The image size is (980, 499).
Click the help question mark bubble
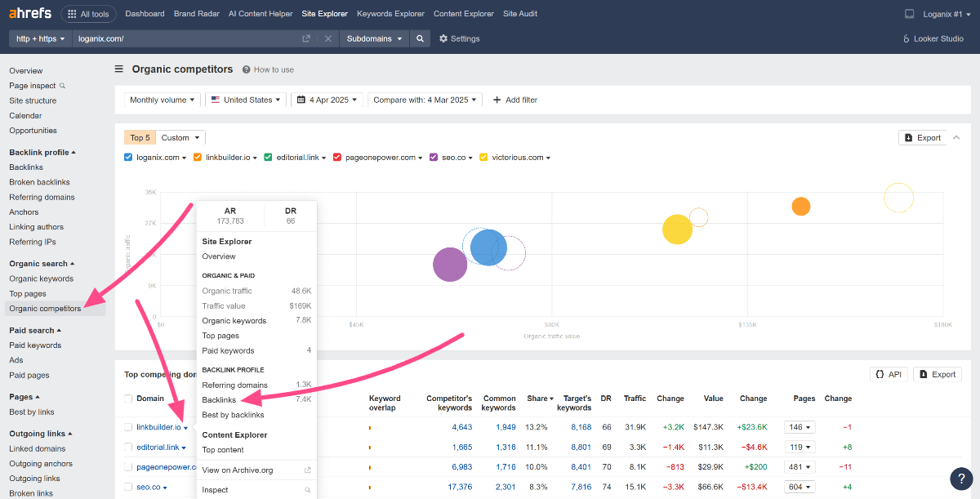(961, 479)
